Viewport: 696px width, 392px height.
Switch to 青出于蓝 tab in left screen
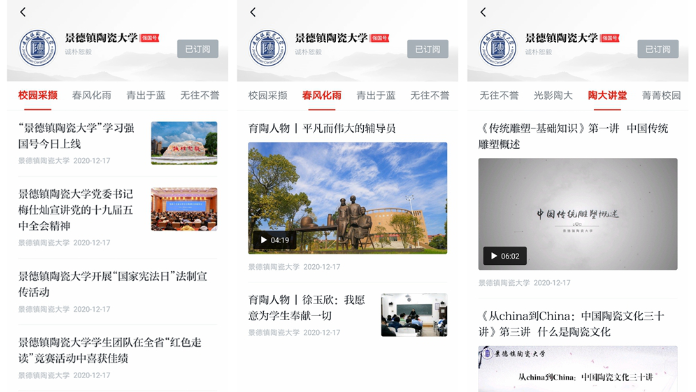click(x=146, y=95)
